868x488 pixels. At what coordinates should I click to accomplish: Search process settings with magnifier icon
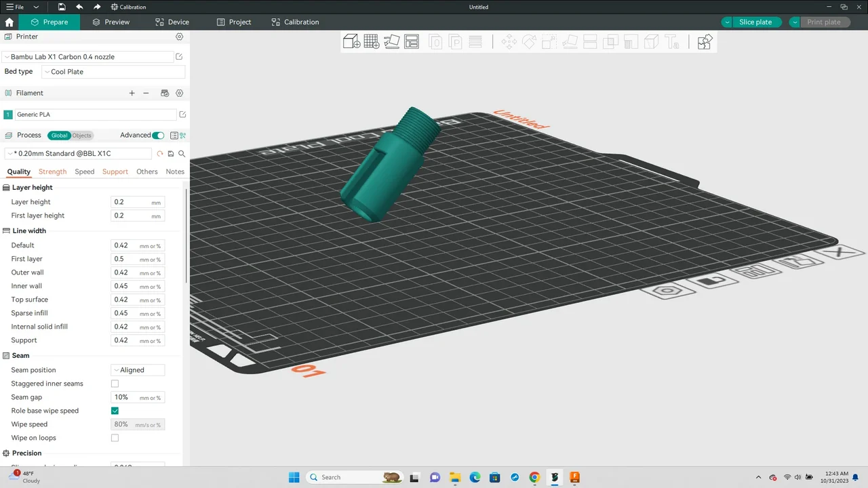coord(182,154)
